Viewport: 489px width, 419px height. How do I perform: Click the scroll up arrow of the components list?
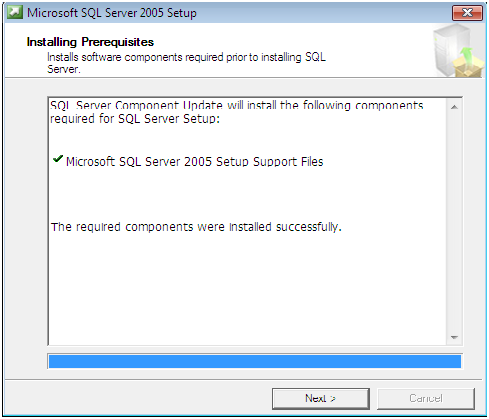coord(454,107)
